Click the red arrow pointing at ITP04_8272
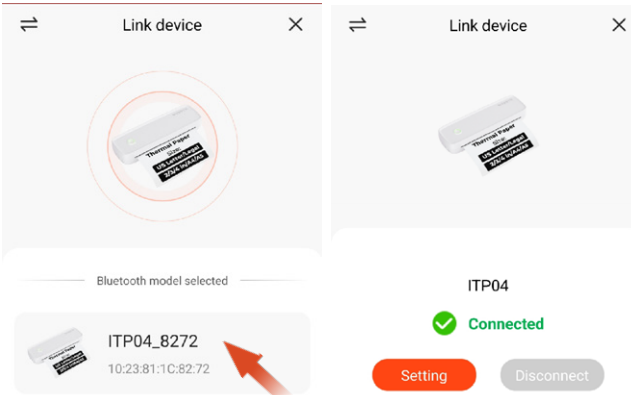 tap(254, 366)
